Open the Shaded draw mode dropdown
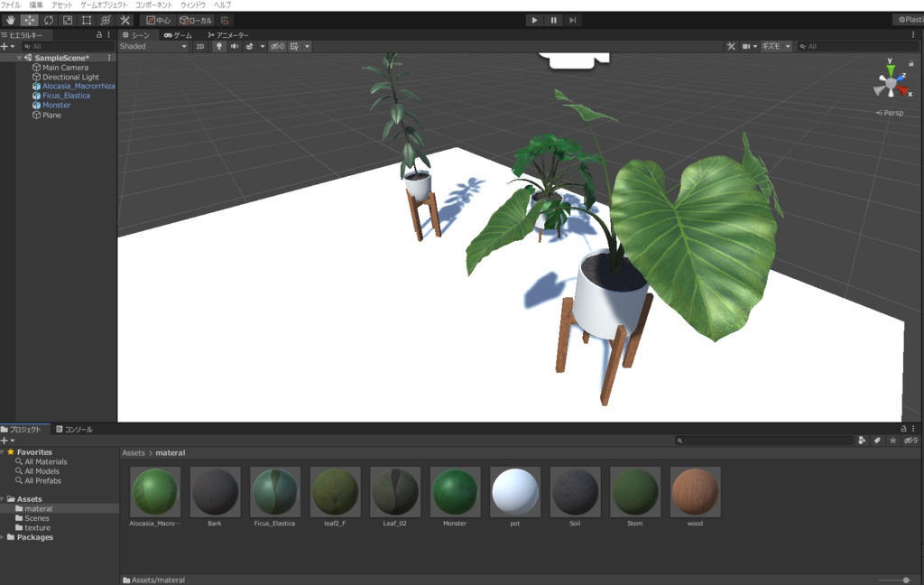Viewport: 924px width, 585px height. tap(152, 45)
